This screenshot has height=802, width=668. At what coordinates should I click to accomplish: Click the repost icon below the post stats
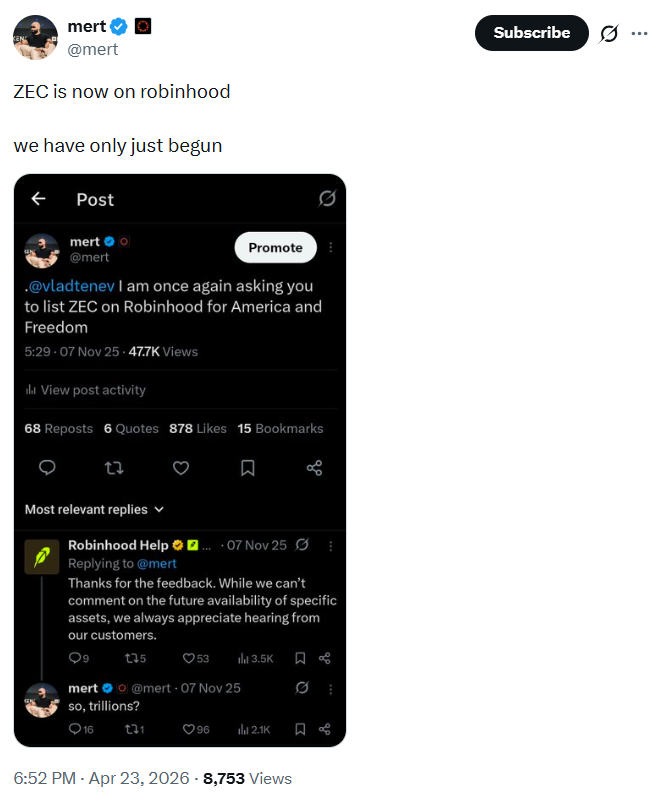(x=114, y=467)
